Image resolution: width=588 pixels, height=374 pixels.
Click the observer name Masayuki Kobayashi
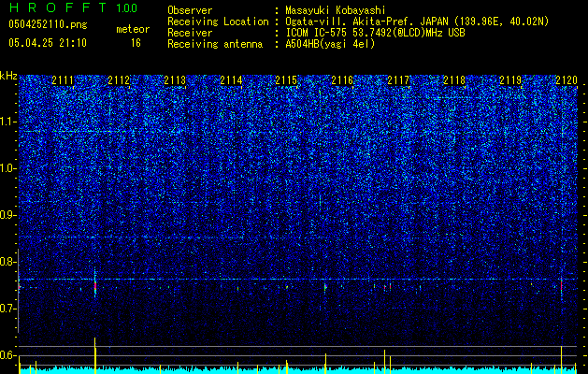336,10
